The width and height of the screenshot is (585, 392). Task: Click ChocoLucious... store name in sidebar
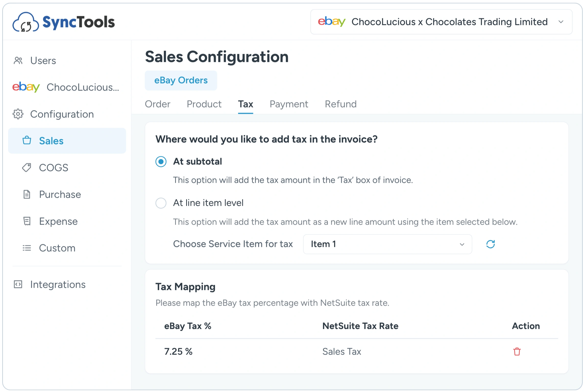click(83, 87)
